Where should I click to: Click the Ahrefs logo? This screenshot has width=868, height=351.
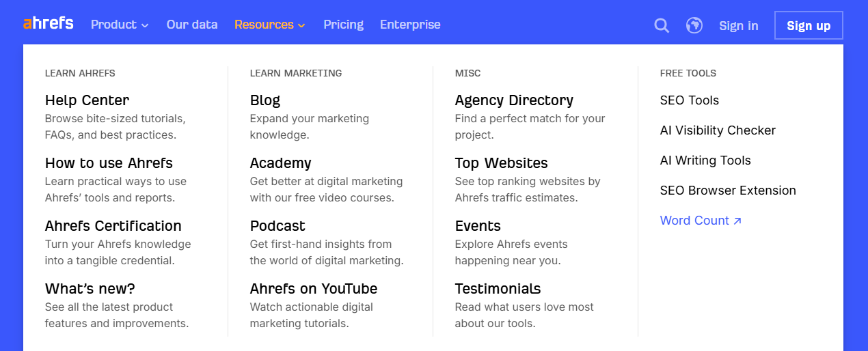(48, 23)
